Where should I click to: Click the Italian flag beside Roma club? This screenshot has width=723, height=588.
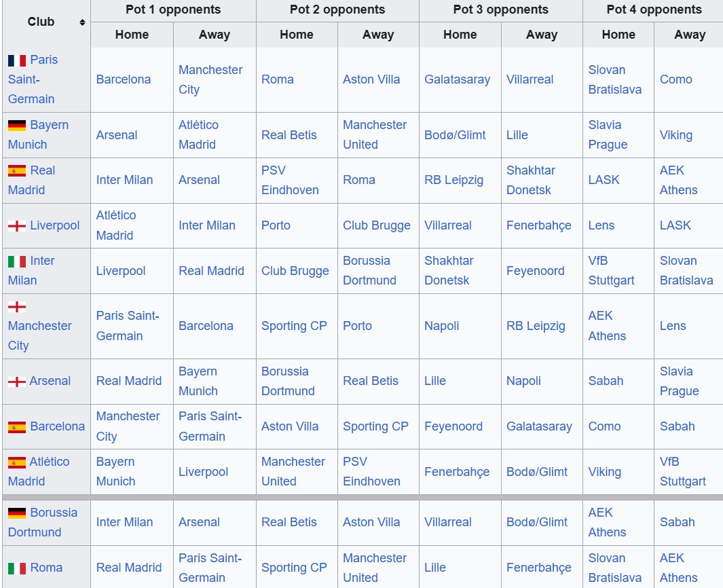click(x=17, y=568)
